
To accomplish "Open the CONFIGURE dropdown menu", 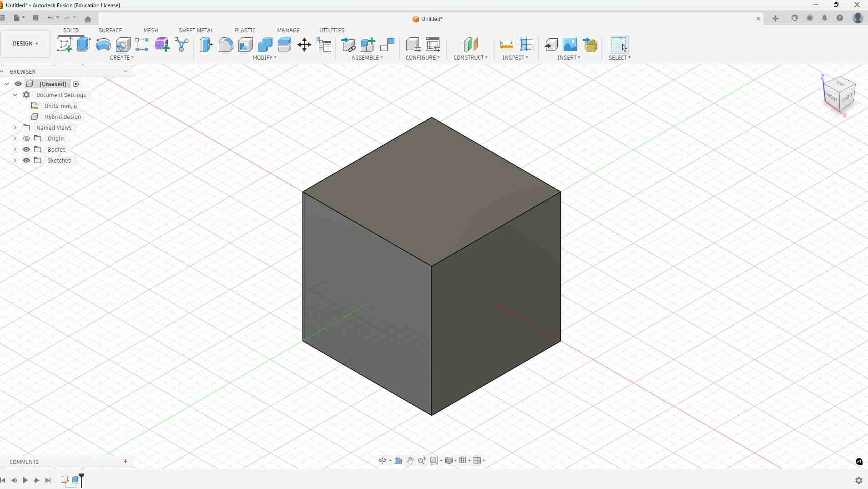I will point(423,58).
